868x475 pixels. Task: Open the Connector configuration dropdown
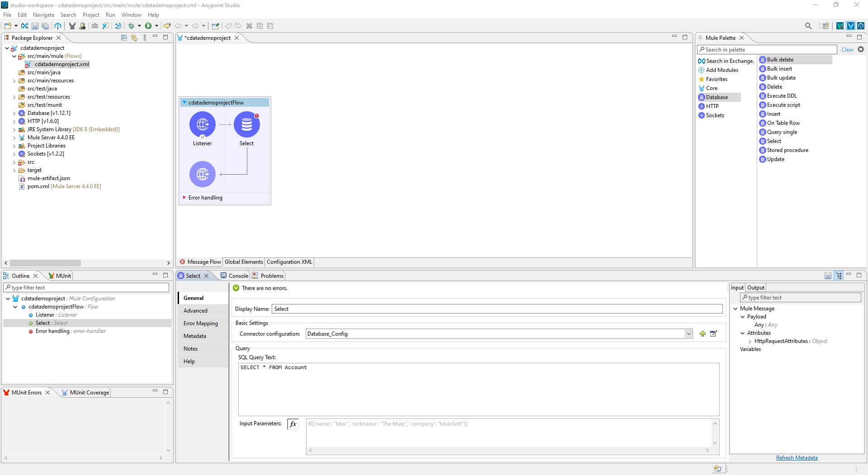tap(689, 334)
